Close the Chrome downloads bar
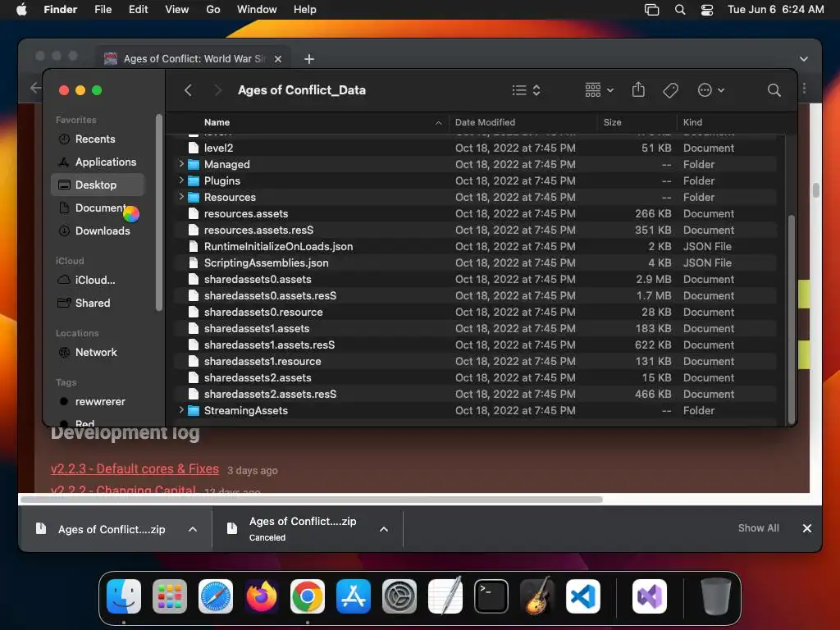Viewport: 840px width, 630px height. [x=807, y=528]
